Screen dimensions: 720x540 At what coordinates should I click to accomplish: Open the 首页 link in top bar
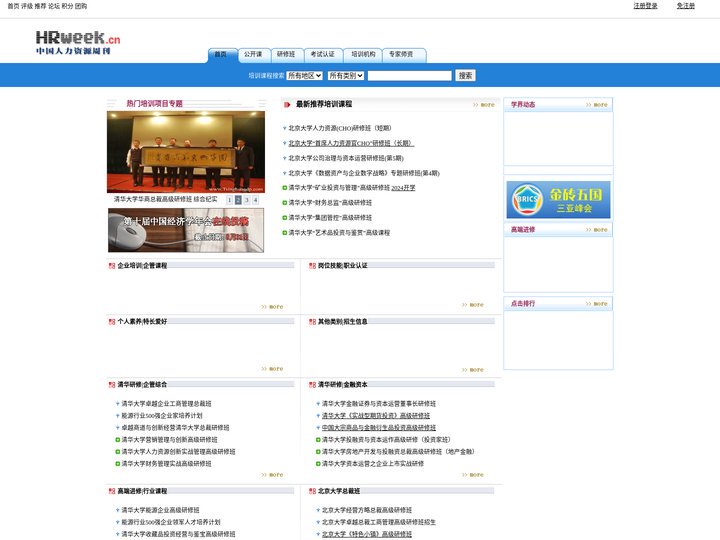click(x=13, y=6)
